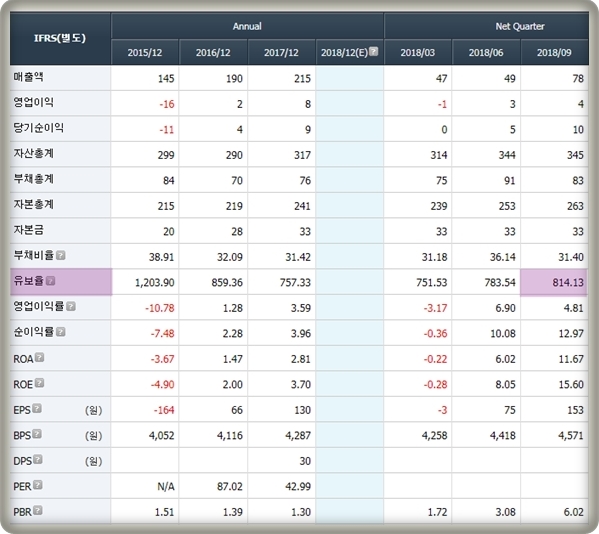Open the ROE help icon
The width and height of the screenshot is (599, 534).
tap(39, 383)
